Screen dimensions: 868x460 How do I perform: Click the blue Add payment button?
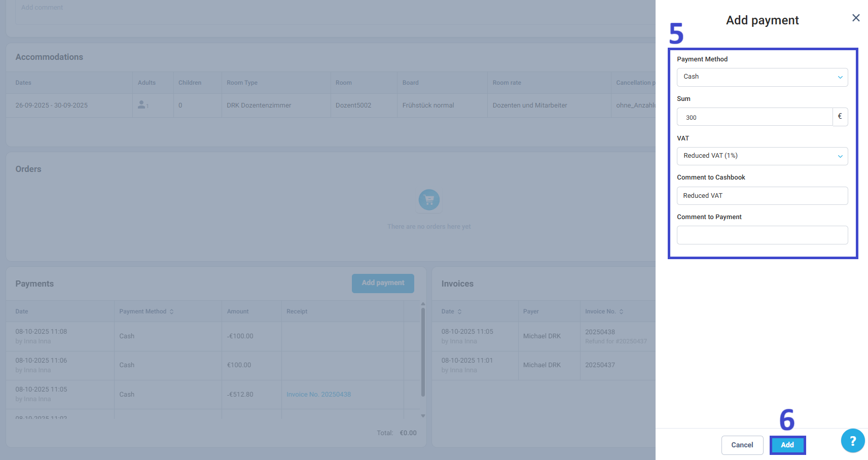click(383, 283)
